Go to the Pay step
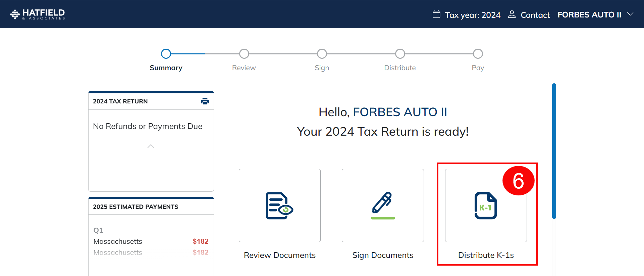 tap(478, 54)
